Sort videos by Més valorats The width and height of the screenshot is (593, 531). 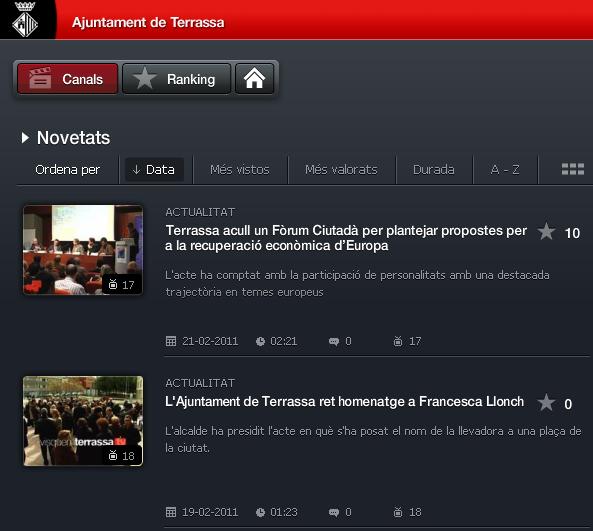[x=341, y=170]
